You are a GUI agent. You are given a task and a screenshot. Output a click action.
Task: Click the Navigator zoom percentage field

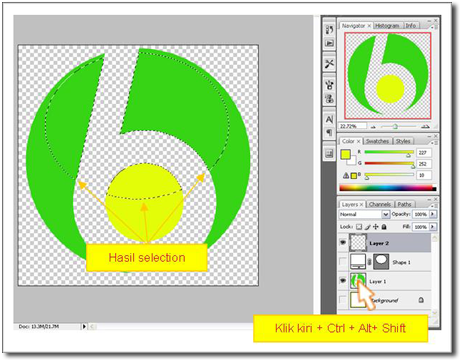[353, 126]
